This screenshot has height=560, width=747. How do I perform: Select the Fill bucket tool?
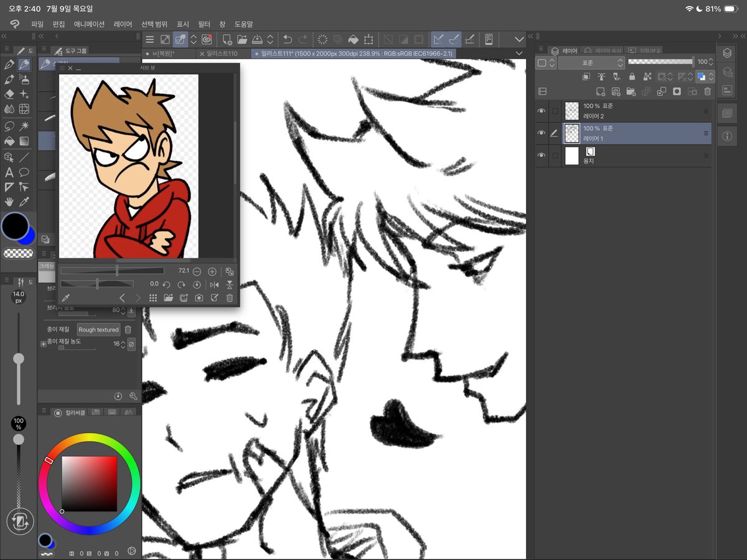9,141
